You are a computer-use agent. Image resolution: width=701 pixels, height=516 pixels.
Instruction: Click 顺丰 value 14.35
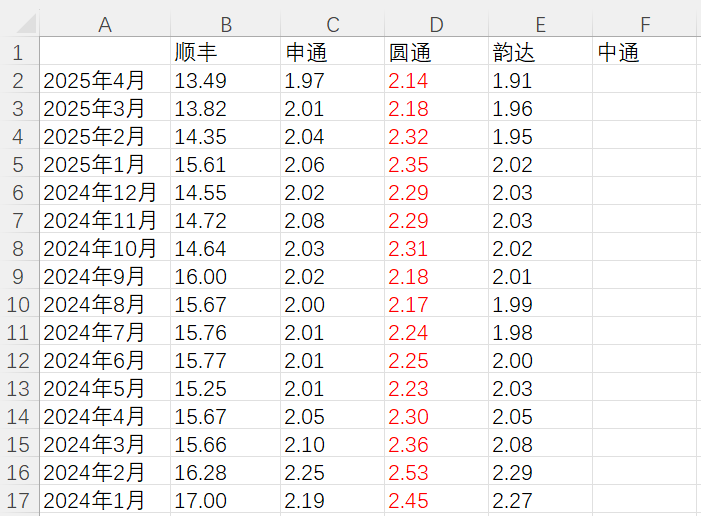pyautogui.click(x=226, y=136)
